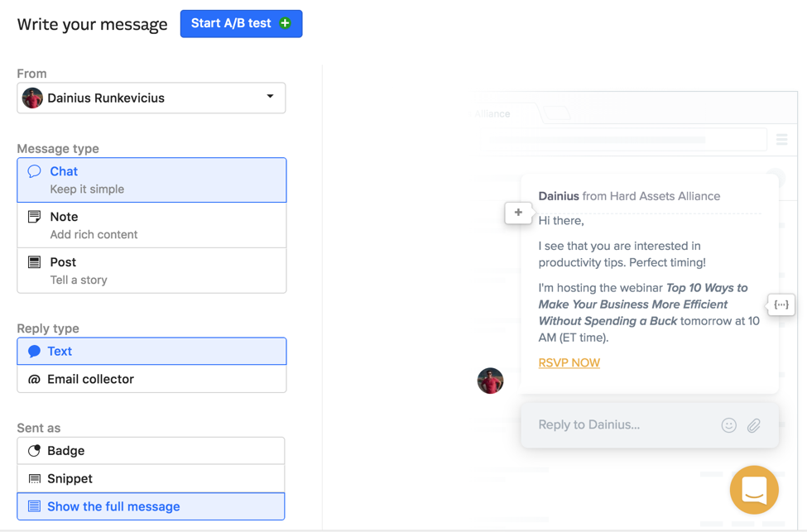Click the paperclip attachment icon
This screenshot has height=532, width=807.
coord(754,425)
